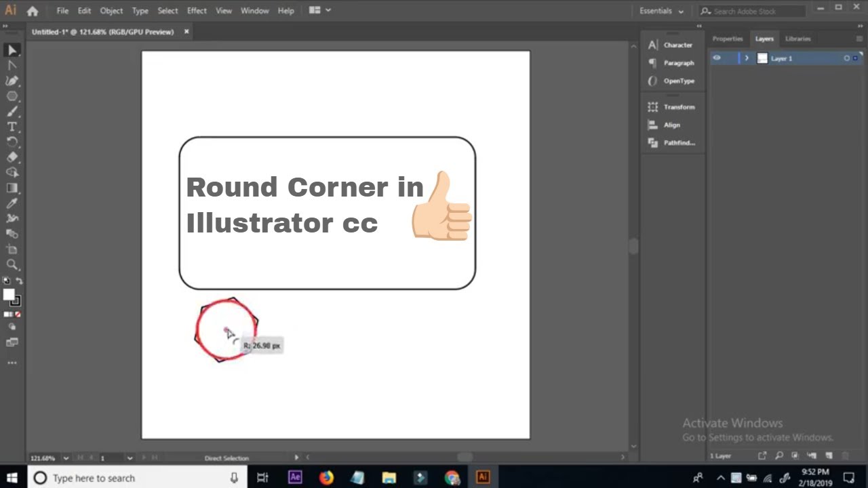
Task: Go to the Illustrator Home screen
Action: [x=32, y=11]
